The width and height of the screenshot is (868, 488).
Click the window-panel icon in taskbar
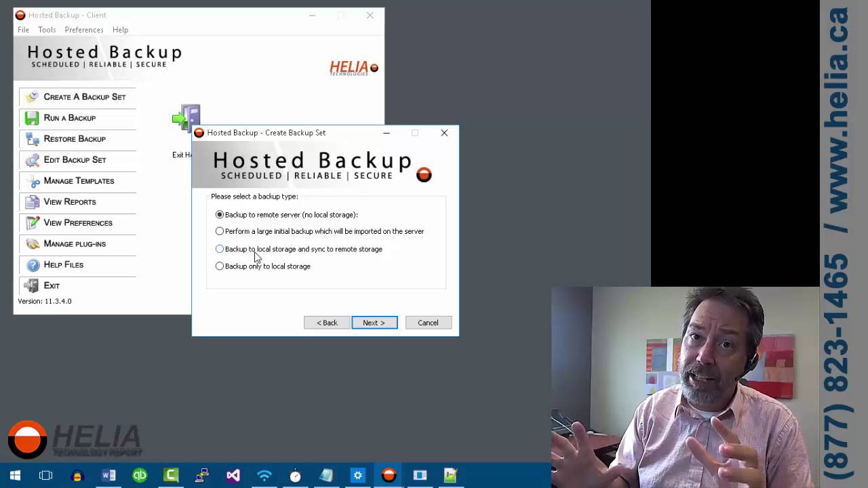[420, 476]
